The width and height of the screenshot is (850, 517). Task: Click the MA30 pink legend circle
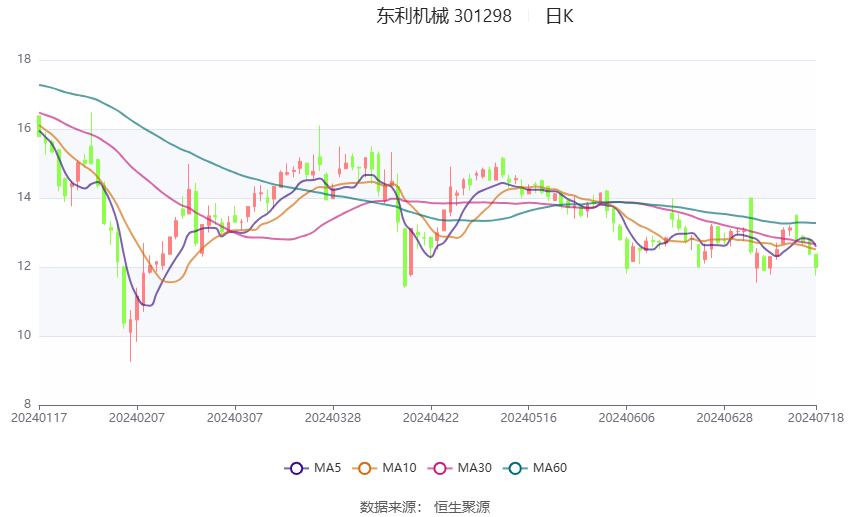[x=440, y=468]
